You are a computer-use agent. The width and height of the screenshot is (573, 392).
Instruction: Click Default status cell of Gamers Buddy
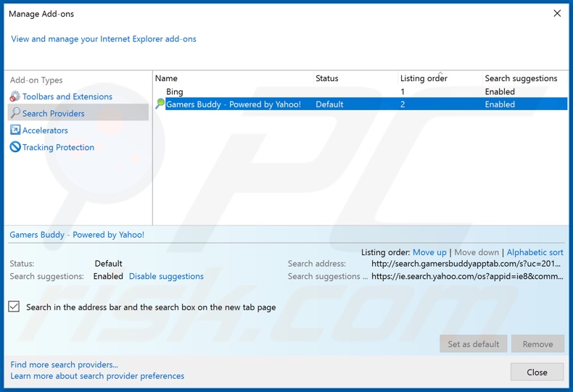pos(329,104)
